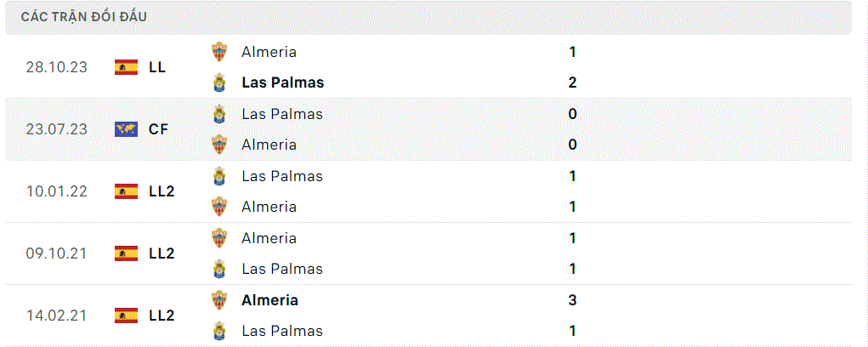Image resolution: width=868 pixels, height=347 pixels.
Task: Click Spain flag beside LL league
Action: (126, 67)
